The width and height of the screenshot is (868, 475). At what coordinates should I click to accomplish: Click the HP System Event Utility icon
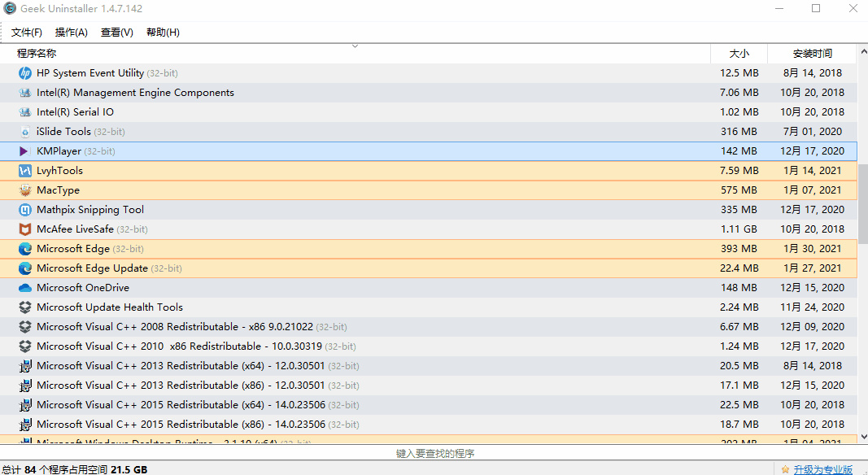point(25,73)
